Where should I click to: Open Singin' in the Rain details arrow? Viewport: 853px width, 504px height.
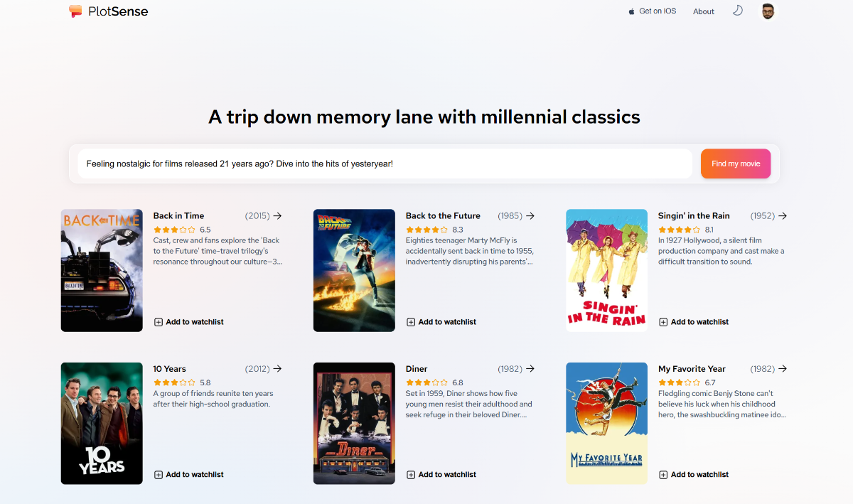pyautogui.click(x=782, y=216)
